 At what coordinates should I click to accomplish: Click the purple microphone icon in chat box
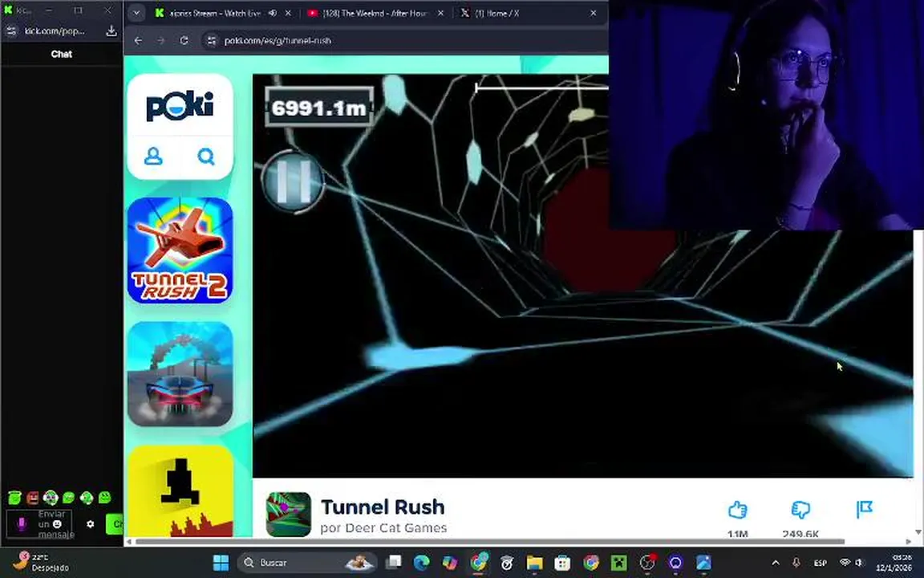(x=22, y=523)
